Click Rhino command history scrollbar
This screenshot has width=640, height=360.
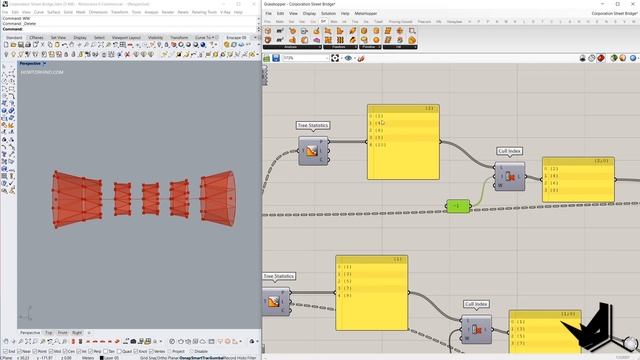point(258,21)
